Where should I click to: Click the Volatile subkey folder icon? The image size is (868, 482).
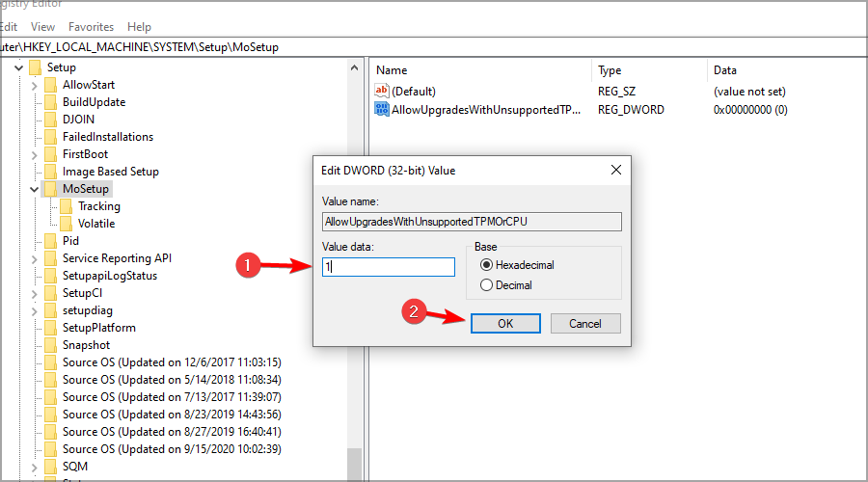pyautogui.click(x=66, y=224)
